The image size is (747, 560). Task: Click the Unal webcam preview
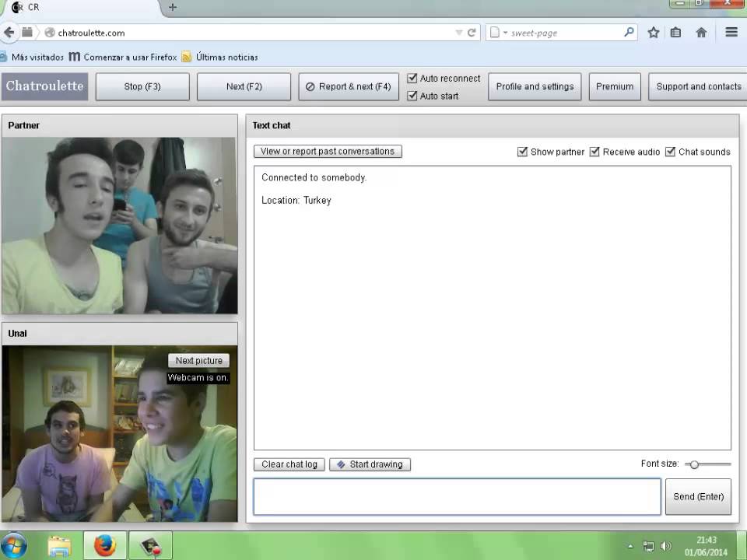click(120, 434)
